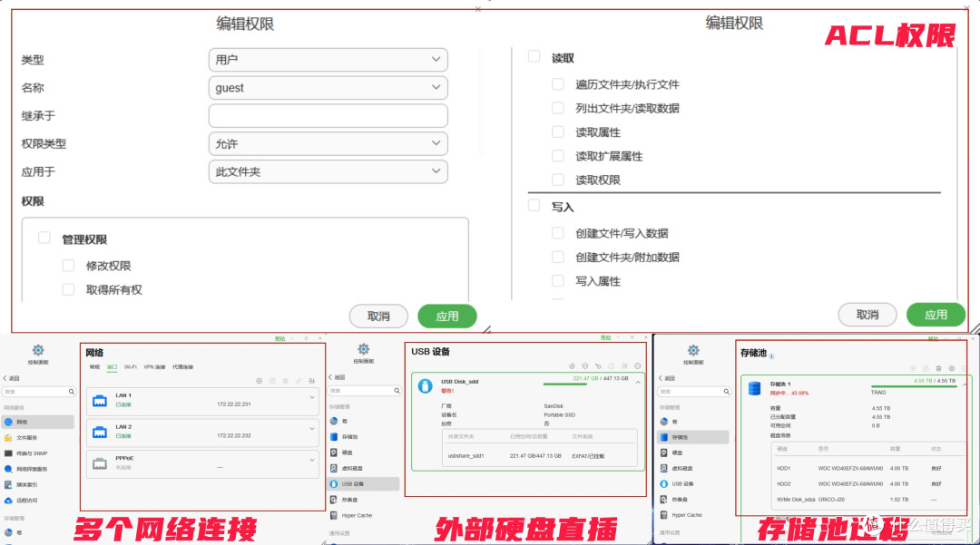This screenshot has width=980, height=545.
Task: Open the 应用于 dropdown showing 此文件夹
Action: coord(328,171)
